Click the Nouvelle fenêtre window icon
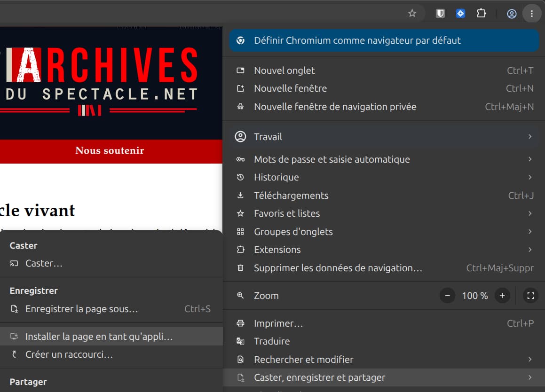Screen dimensions: 545x392 click(240, 88)
